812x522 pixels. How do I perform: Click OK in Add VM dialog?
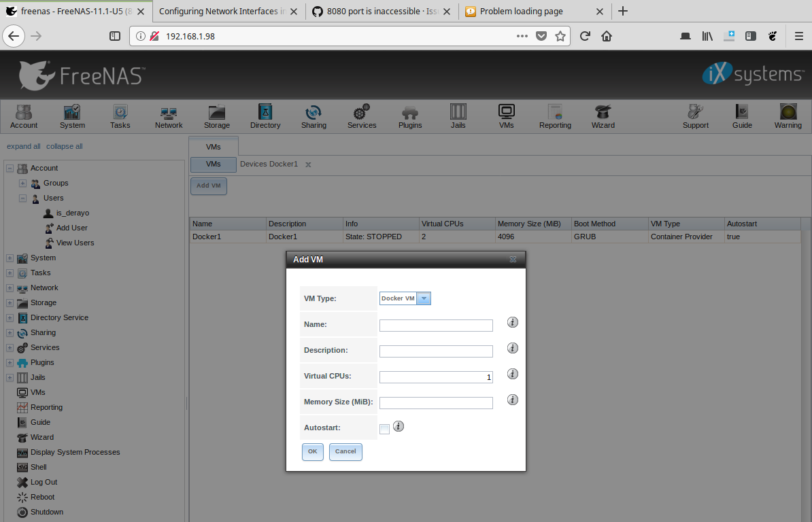(x=313, y=451)
